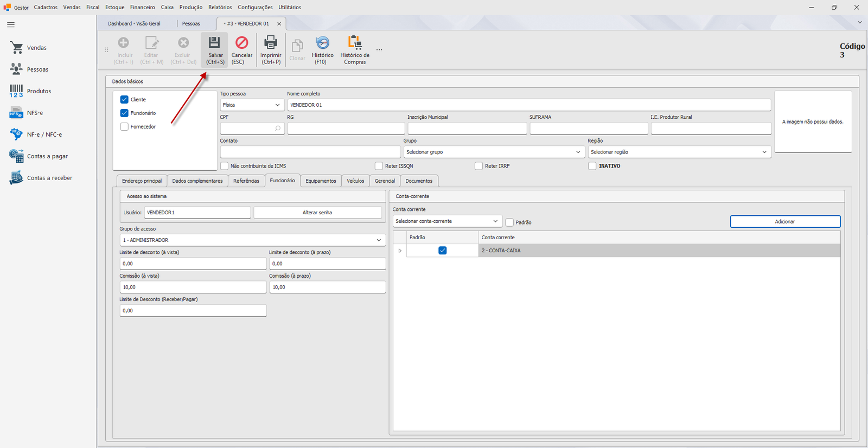Check the Reter IRRF box
This screenshot has height=448, width=868.
(478, 166)
